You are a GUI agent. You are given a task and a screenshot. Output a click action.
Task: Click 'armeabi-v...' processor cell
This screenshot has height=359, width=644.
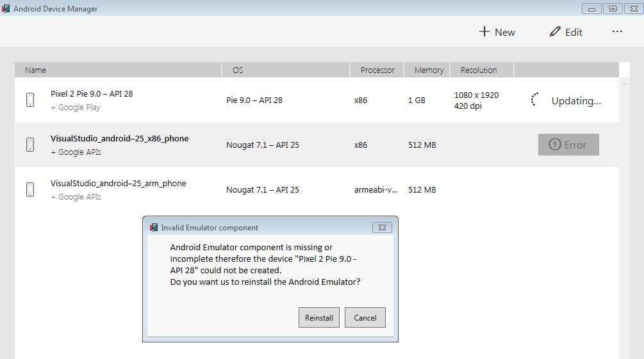[x=376, y=189]
